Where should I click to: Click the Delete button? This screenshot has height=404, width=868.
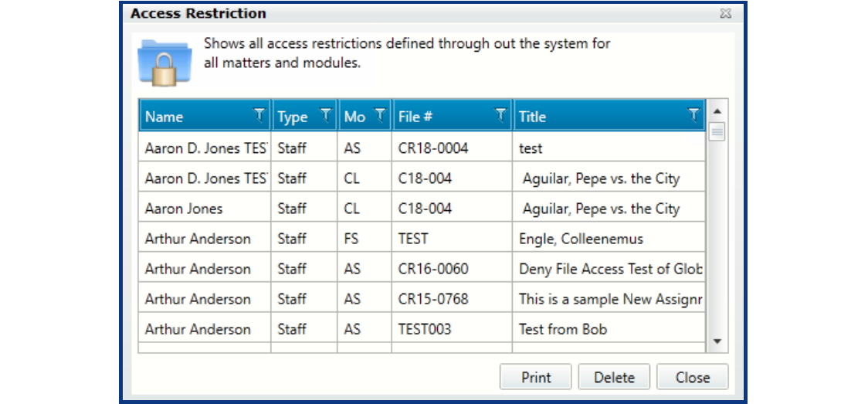[614, 377]
